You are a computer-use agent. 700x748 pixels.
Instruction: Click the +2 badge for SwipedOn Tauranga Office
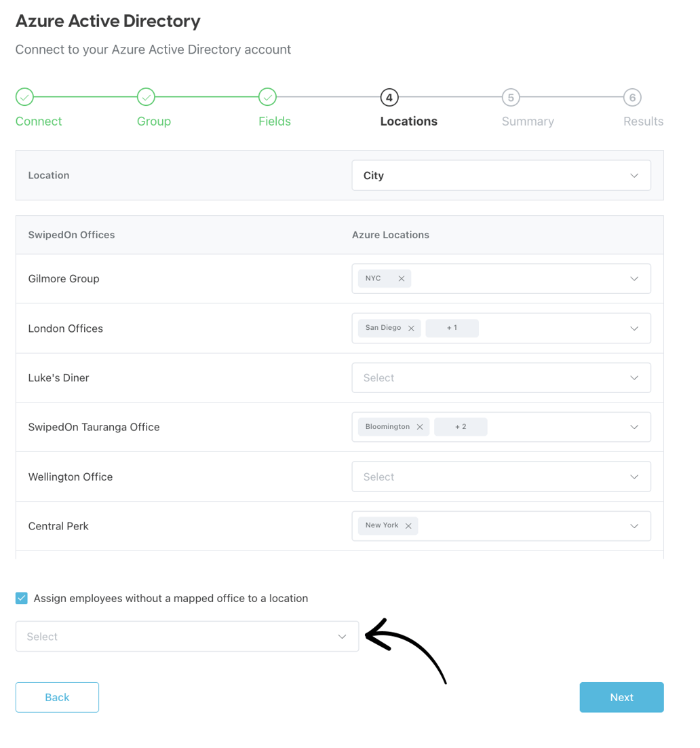tap(461, 426)
